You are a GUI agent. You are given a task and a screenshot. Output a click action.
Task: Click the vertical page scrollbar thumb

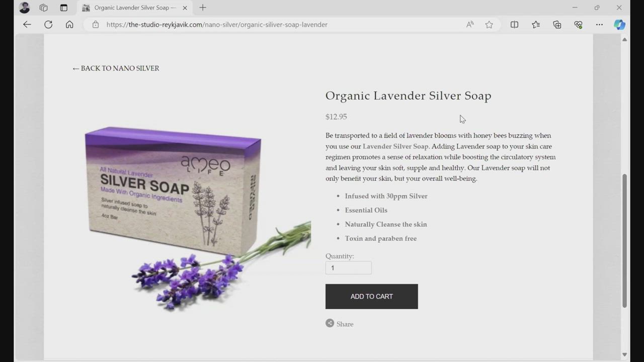624,240
